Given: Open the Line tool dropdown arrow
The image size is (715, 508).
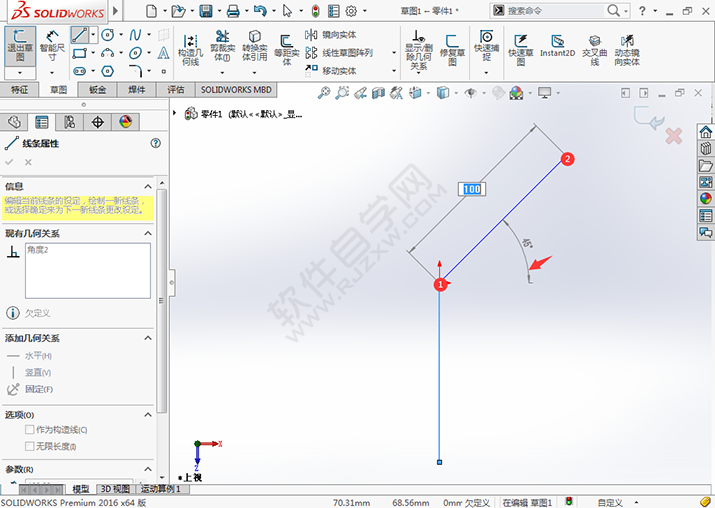Looking at the screenshot, I should pos(93,35).
